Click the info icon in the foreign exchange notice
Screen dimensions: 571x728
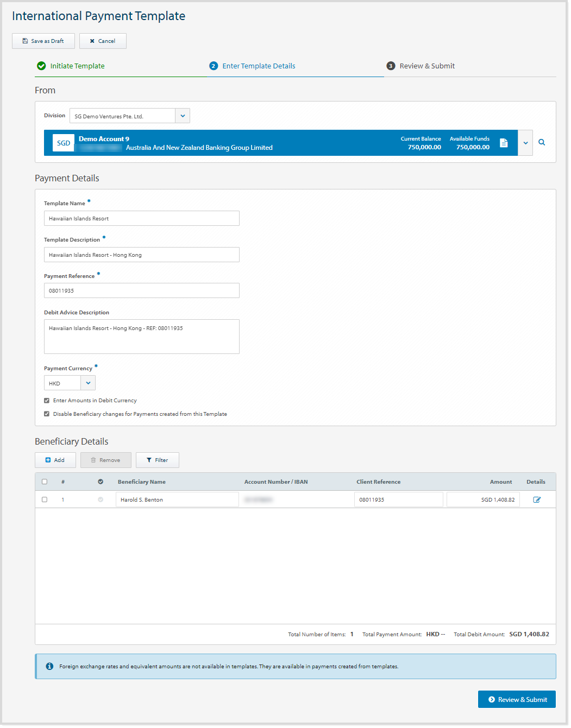pyautogui.click(x=49, y=666)
